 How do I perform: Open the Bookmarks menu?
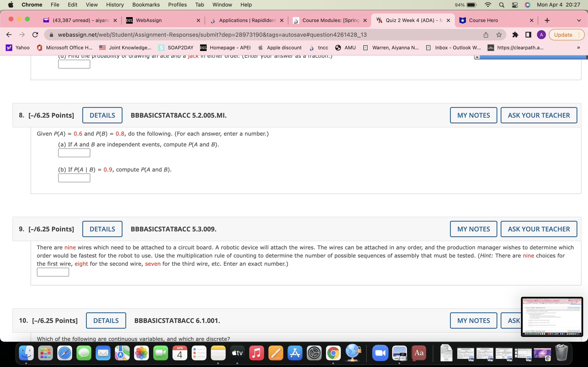(x=146, y=5)
